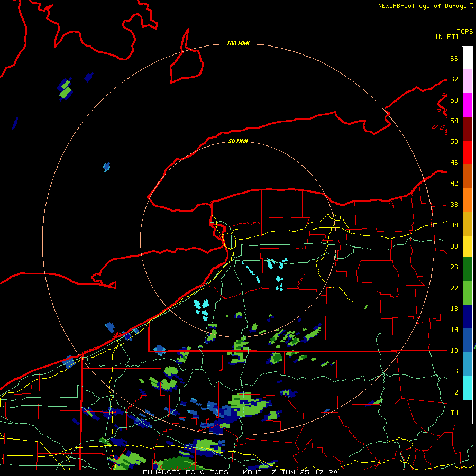Select the bright red legend swatch
This screenshot has height=476, width=476.
point(467,152)
